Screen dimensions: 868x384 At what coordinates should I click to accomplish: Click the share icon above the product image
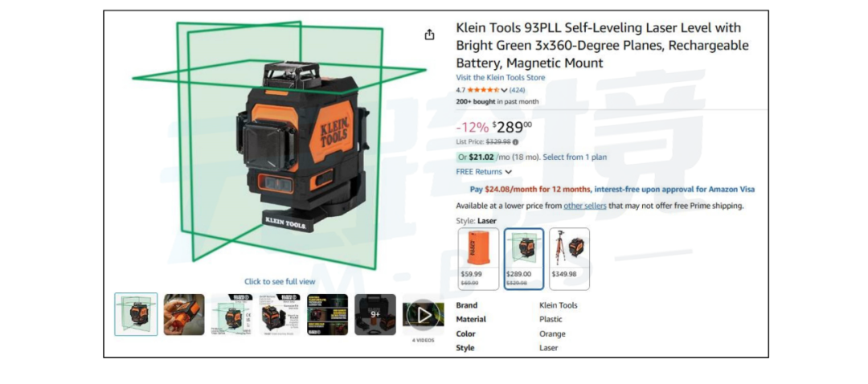(429, 35)
